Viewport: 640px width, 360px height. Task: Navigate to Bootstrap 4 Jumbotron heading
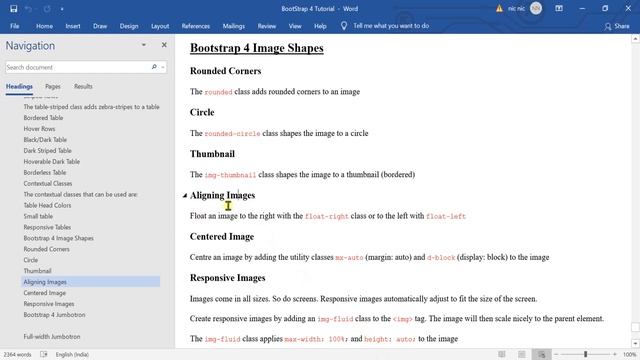(54, 315)
